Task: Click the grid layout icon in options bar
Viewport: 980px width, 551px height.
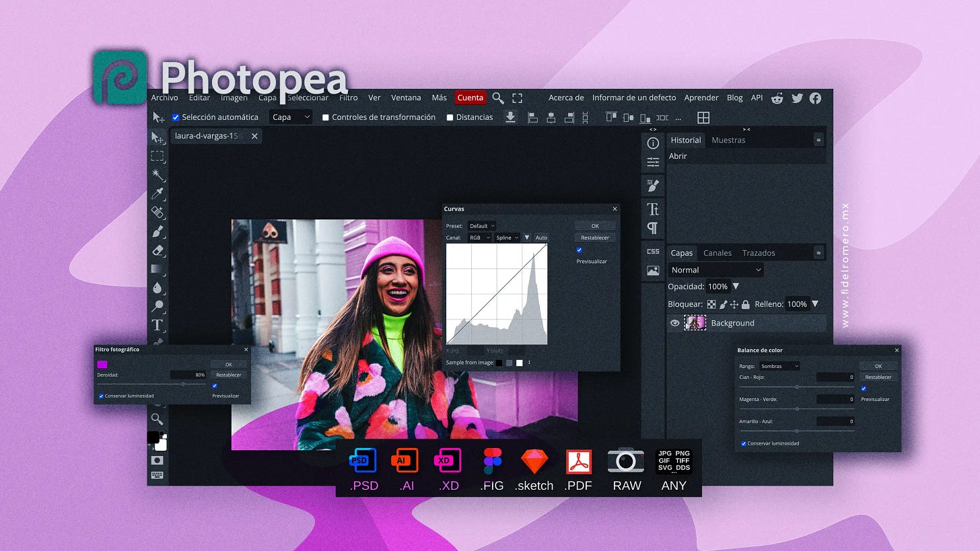Action: click(703, 118)
